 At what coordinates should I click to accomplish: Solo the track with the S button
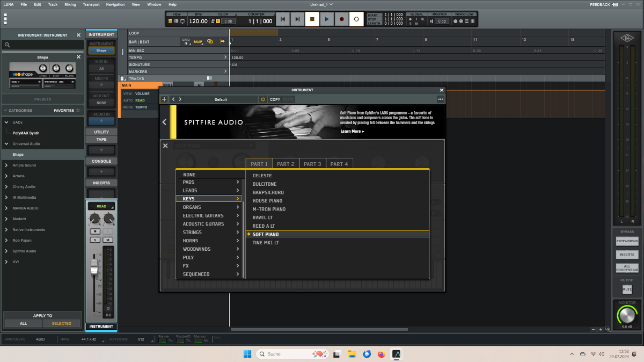click(95, 240)
